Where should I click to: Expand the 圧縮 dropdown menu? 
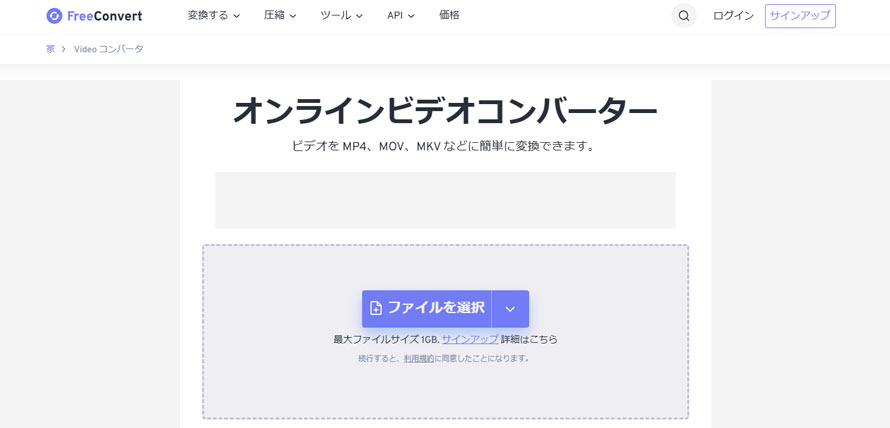tap(280, 16)
